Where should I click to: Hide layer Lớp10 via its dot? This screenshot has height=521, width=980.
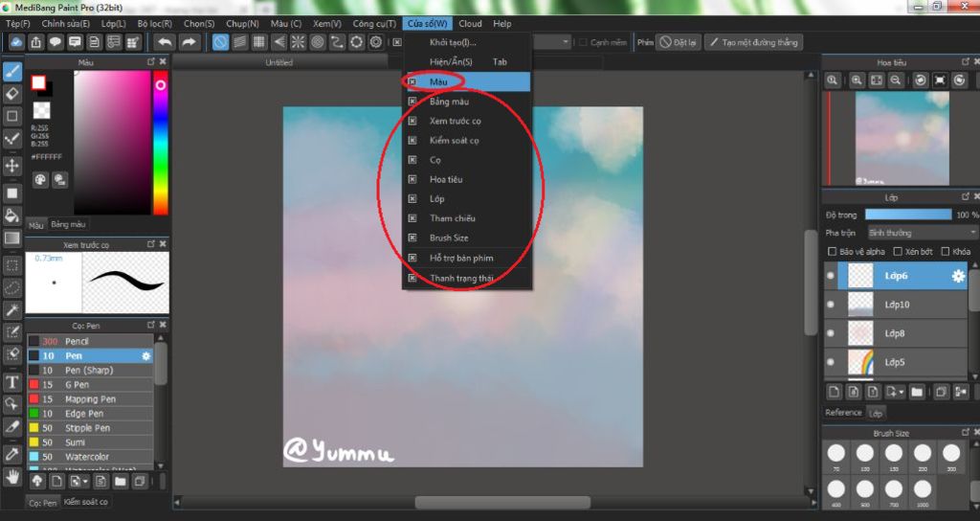click(831, 305)
